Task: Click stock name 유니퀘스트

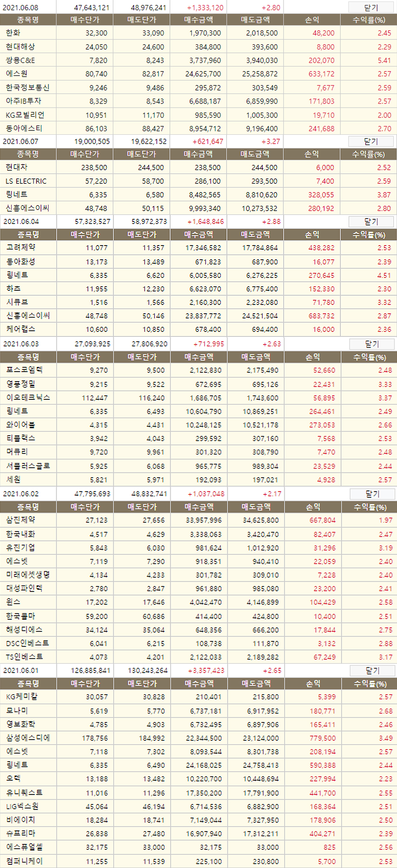Action: click(24, 793)
